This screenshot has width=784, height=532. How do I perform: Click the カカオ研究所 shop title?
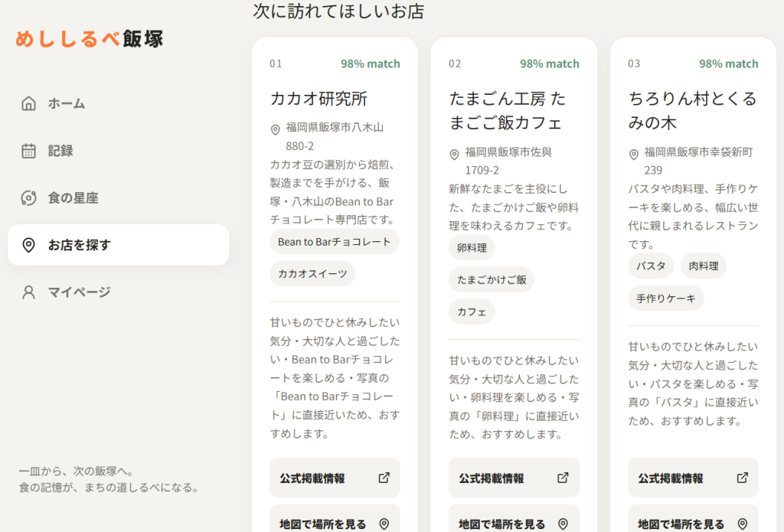319,99
